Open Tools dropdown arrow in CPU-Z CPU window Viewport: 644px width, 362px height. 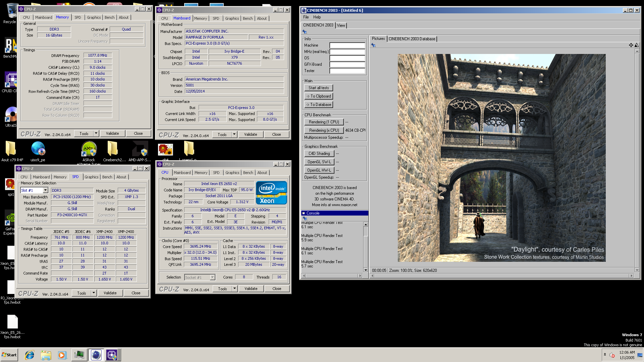click(234, 289)
